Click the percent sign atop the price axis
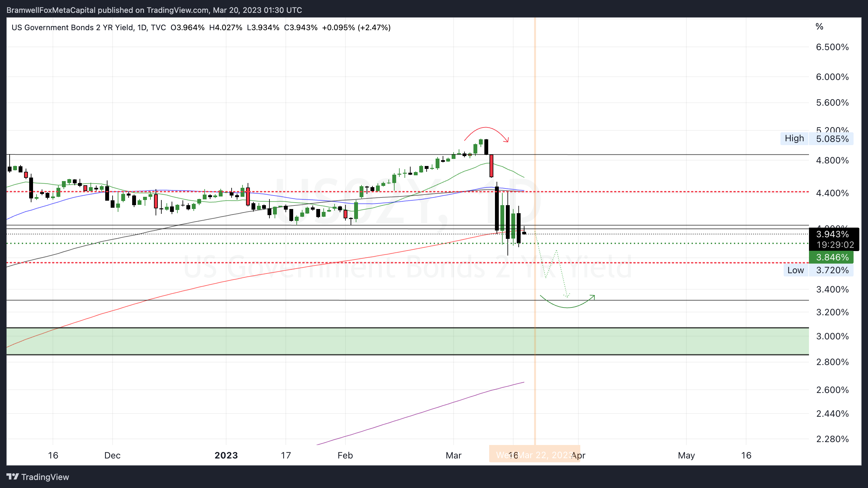The width and height of the screenshot is (868, 488). click(x=819, y=27)
